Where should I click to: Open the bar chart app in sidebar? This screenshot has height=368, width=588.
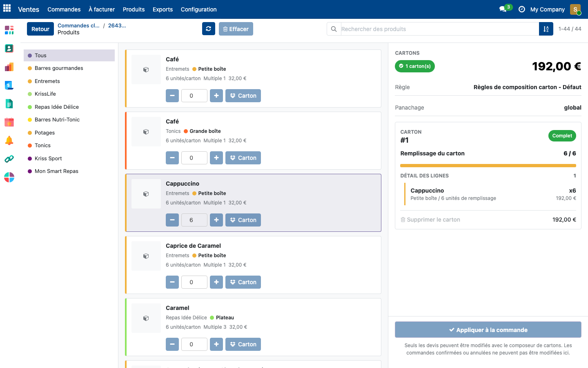click(9, 67)
